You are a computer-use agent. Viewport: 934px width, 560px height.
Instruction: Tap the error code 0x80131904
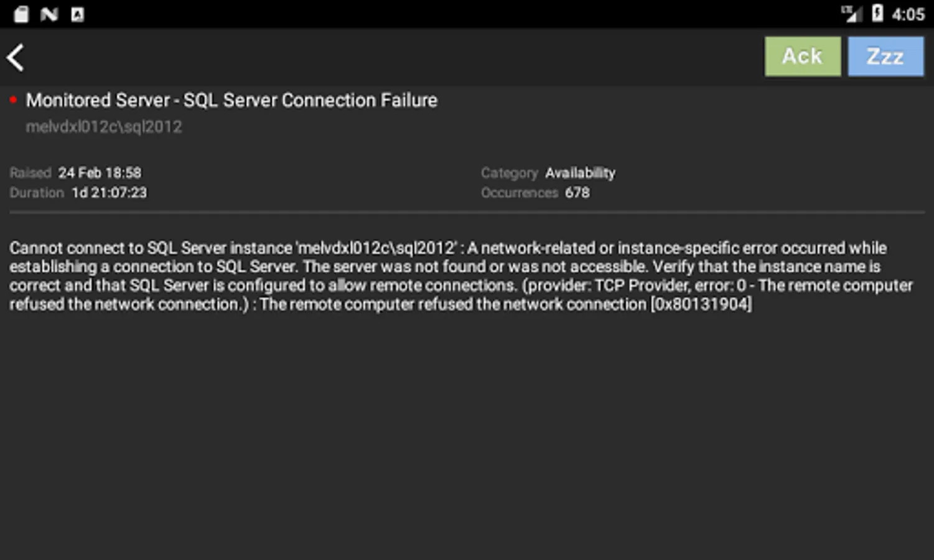701,304
